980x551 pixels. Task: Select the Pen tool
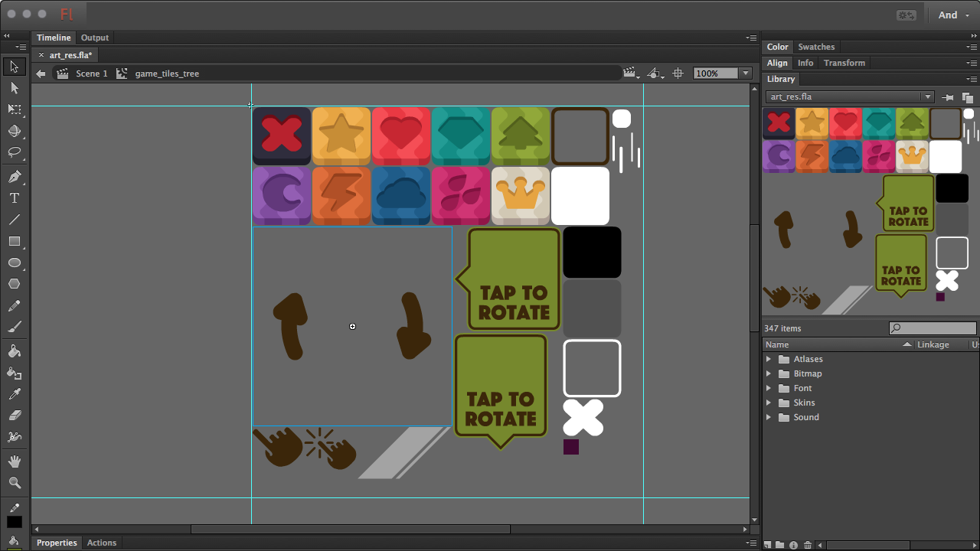point(13,177)
